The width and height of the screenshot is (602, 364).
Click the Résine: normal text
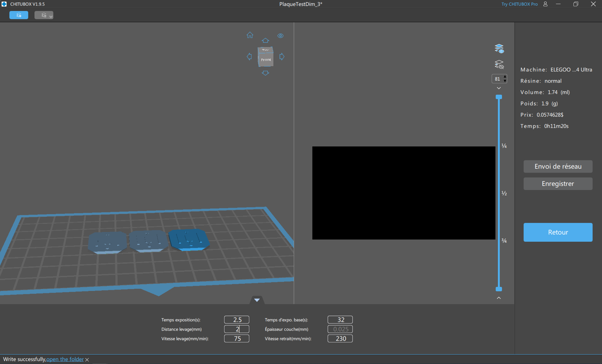pos(541,81)
